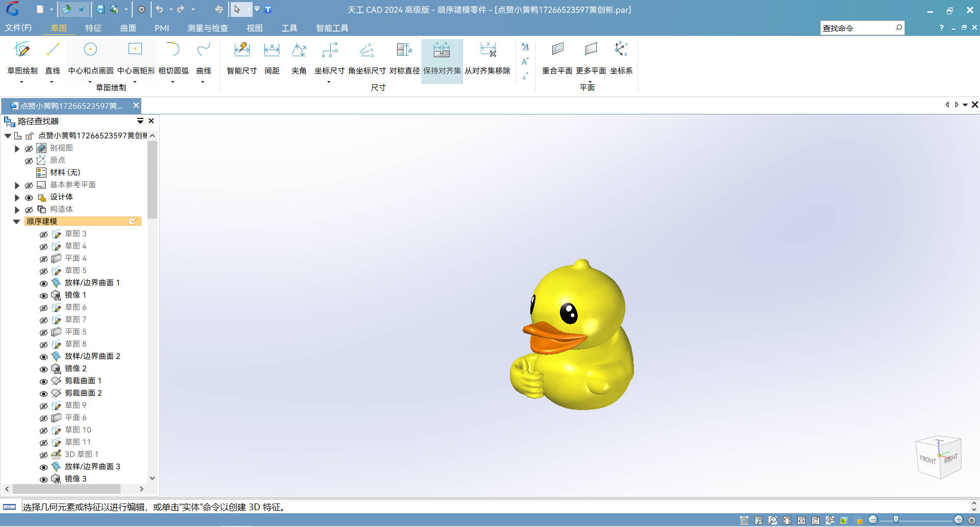
Task: Click the settings gear in title bar
Action: 141,9
